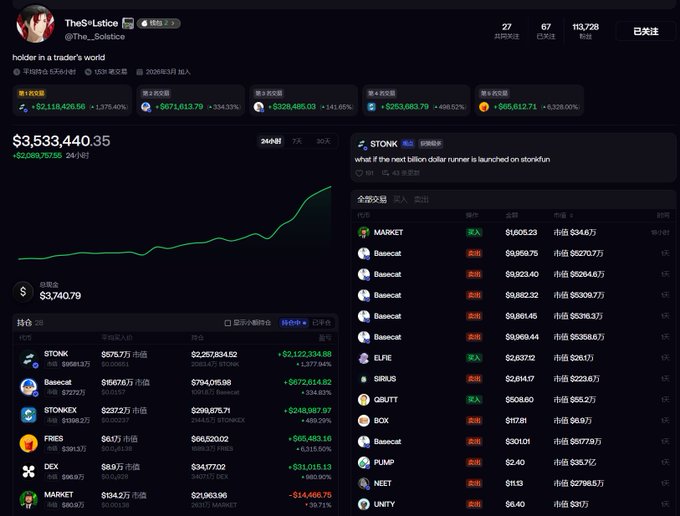The width and height of the screenshot is (680, 516).
Task: Select the 24小时 chart range tab
Action: [271, 141]
